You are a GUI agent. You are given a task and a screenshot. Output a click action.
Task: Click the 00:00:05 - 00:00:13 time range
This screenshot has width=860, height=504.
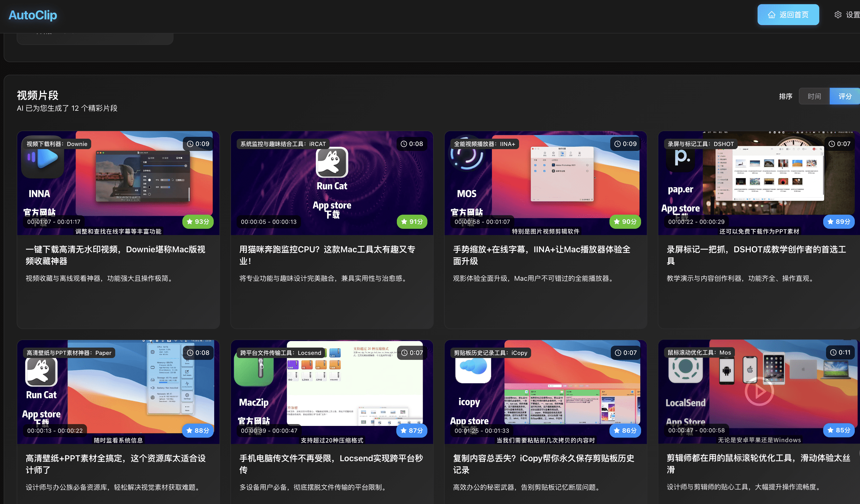[269, 222]
